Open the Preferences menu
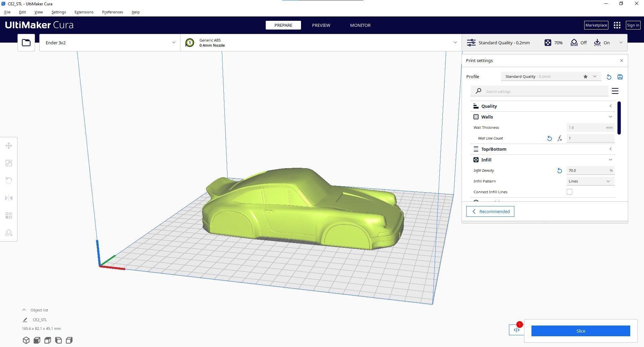The height and width of the screenshot is (347, 644). point(113,12)
